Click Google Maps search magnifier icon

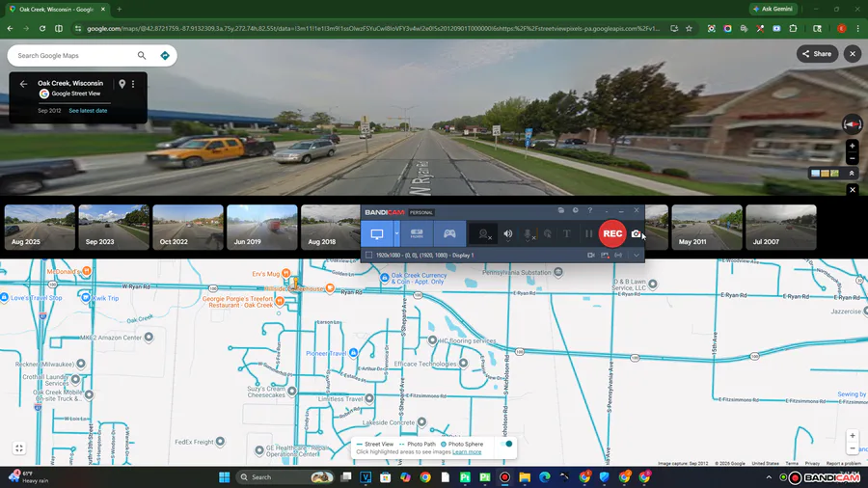coord(142,55)
